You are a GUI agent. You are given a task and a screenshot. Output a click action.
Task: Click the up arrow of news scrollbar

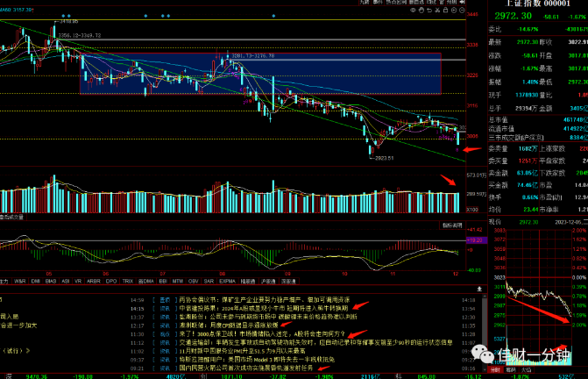(x=484, y=297)
